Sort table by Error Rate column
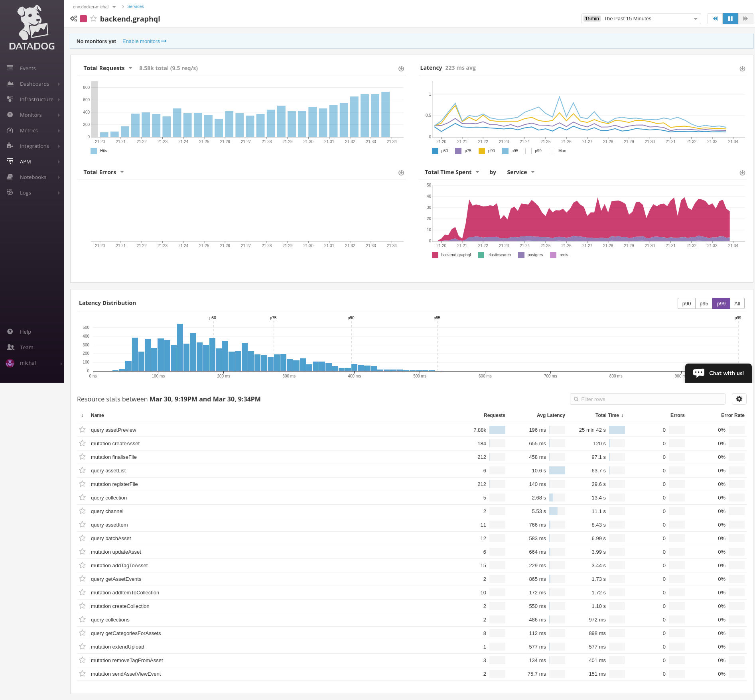755x700 pixels. 733,415
